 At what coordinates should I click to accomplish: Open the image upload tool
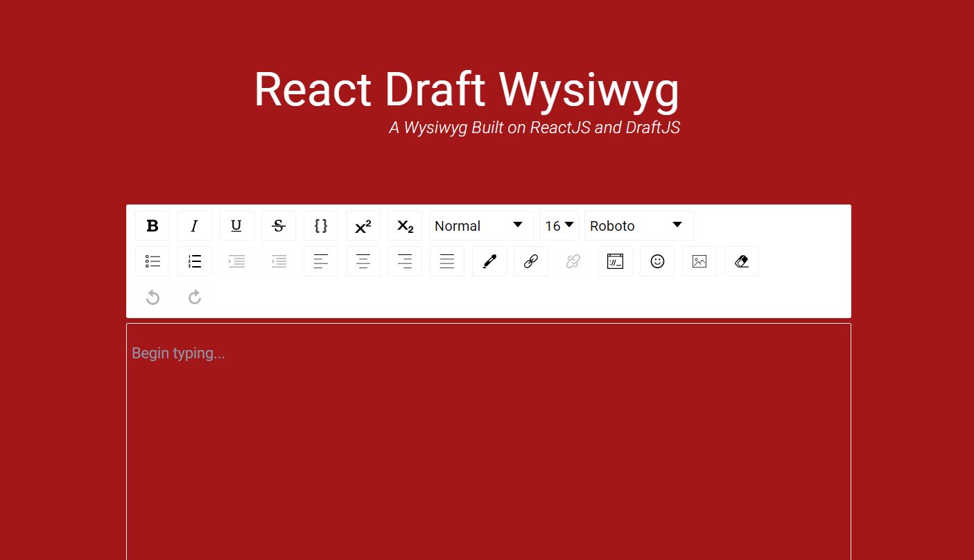699,261
